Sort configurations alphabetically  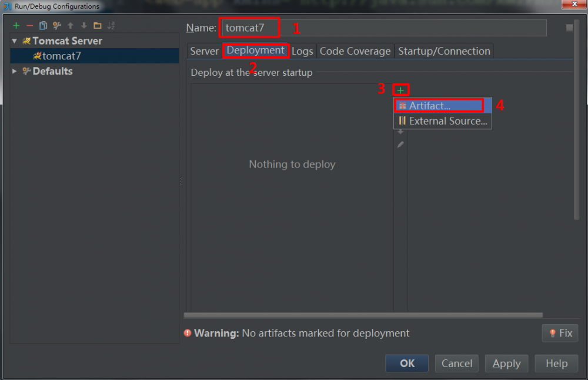111,25
